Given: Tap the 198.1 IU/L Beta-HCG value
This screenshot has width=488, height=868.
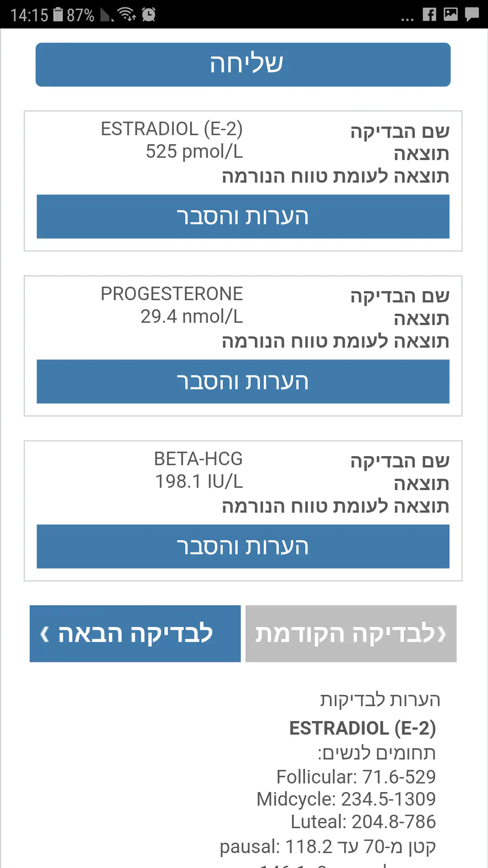Looking at the screenshot, I should 199,481.
